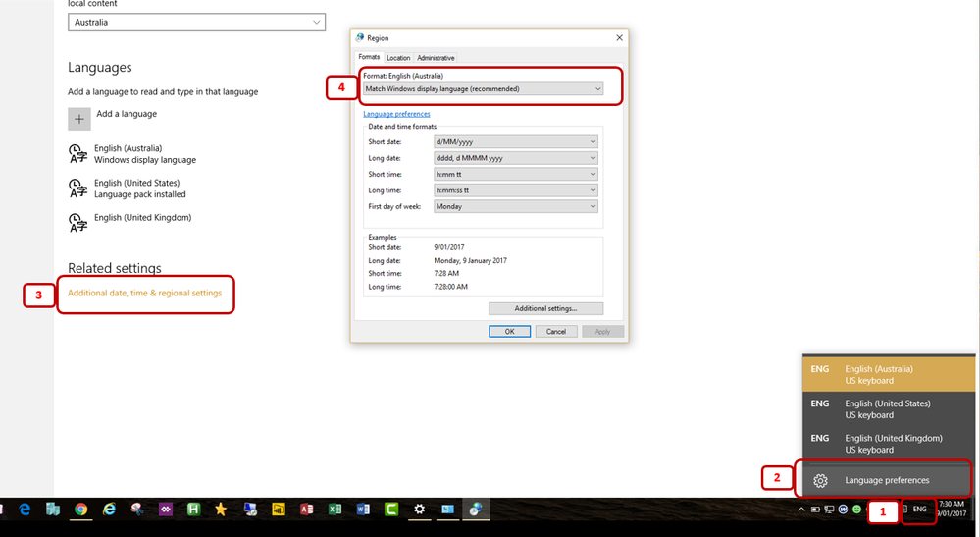Viewport: 980px width, 537px height.
Task: Click the gear icon beside Language preferences
Action: coord(820,480)
